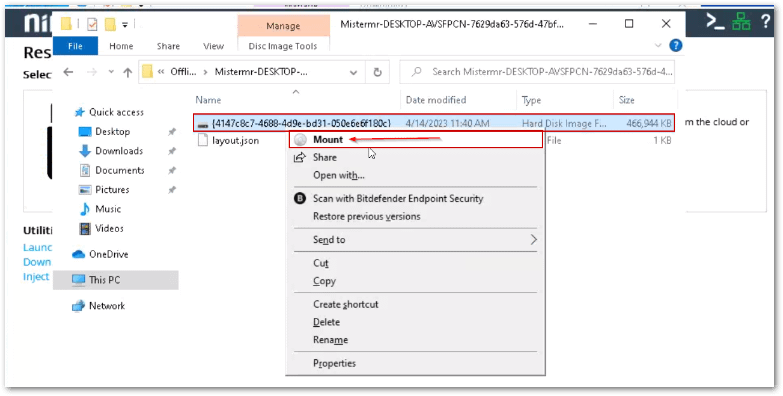Go up one folder level
This screenshot has height=396, width=783.
pos(127,72)
